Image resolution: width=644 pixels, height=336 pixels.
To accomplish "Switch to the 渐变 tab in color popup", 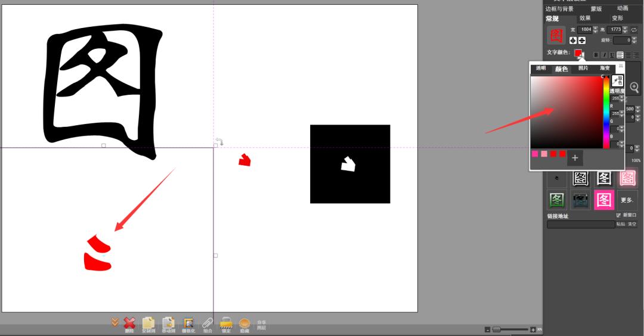I will 605,69.
